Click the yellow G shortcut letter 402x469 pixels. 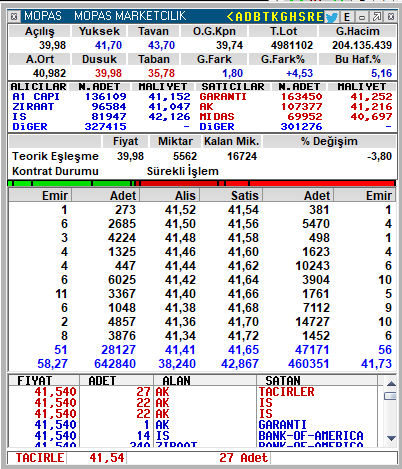[x=284, y=16]
